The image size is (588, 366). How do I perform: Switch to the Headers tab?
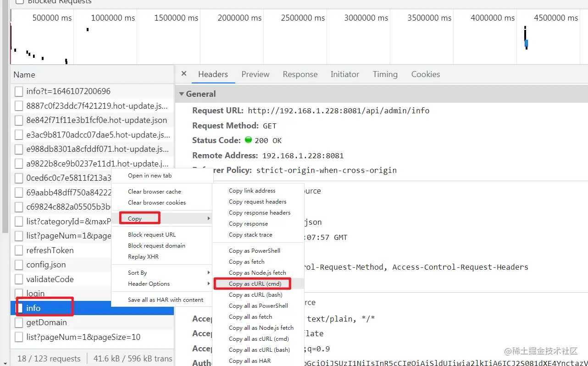pyautogui.click(x=213, y=74)
